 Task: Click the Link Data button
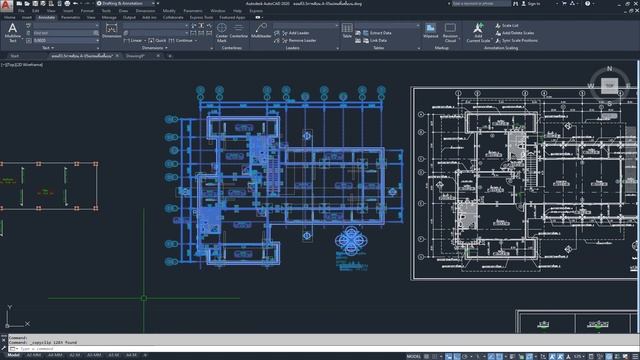coord(375,40)
